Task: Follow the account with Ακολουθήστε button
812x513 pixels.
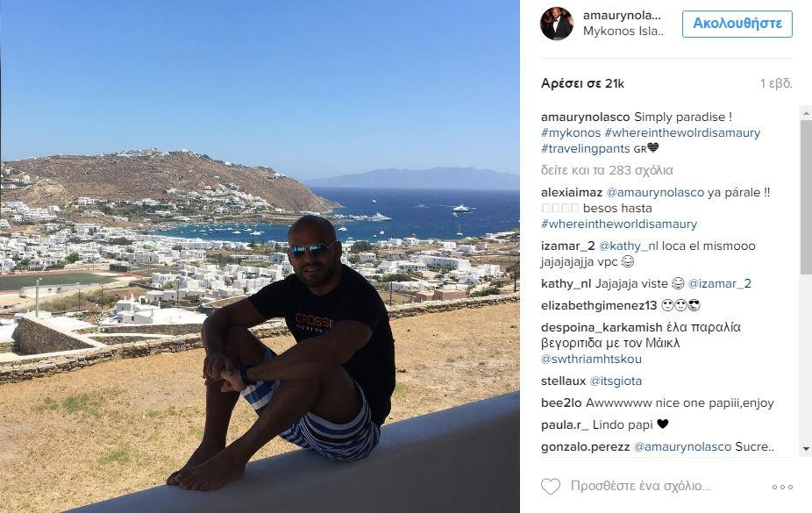Action: [x=737, y=24]
